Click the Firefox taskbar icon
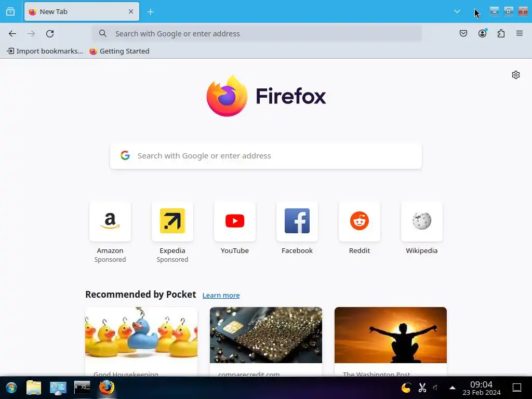The width and height of the screenshot is (532, 399). pyautogui.click(x=107, y=388)
